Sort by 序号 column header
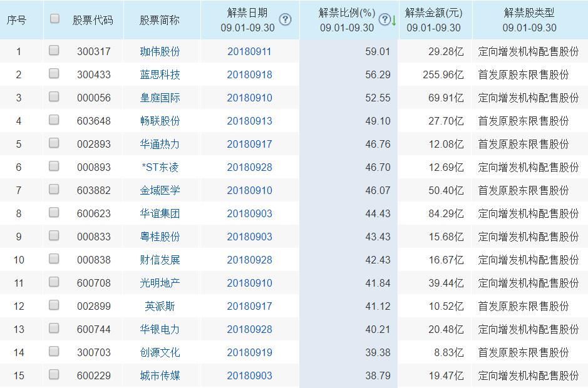This screenshot has width=588, height=388. (16, 20)
